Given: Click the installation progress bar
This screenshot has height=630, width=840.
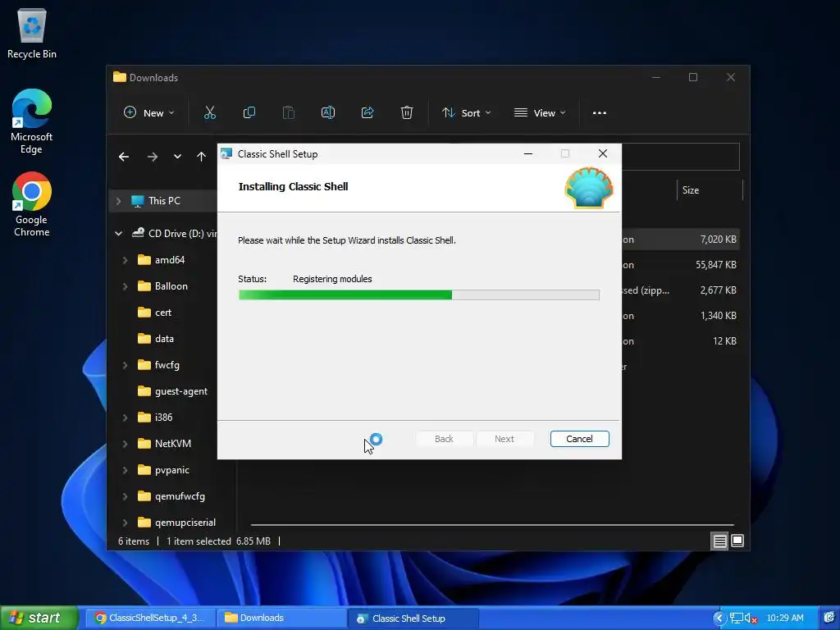Looking at the screenshot, I should [419, 294].
